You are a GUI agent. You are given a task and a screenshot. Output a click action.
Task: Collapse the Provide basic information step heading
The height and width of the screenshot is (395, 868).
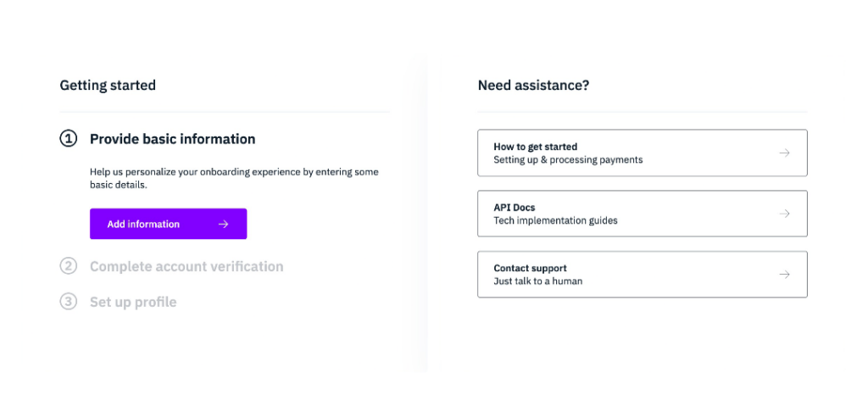tap(172, 139)
